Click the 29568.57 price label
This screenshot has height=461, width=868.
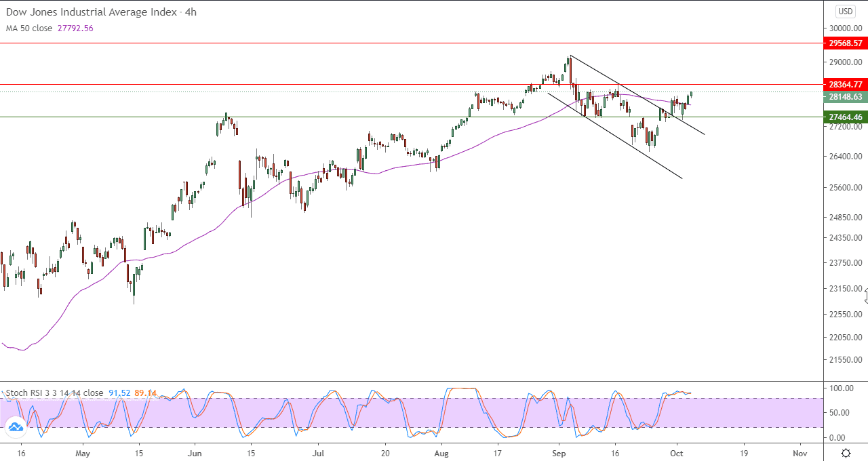click(845, 43)
